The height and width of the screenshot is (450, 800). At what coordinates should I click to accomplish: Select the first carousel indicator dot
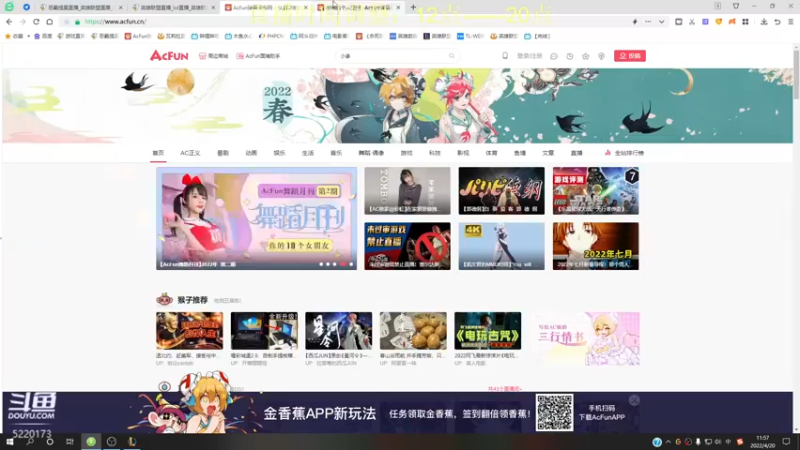tap(321, 264)
